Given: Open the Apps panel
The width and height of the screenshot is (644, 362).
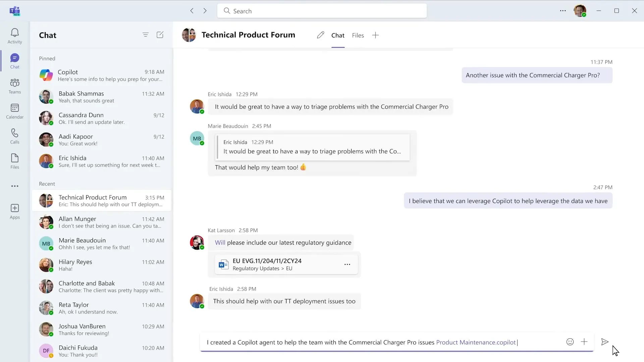Looking at the screenshot, I should click(x=14, y=211).
